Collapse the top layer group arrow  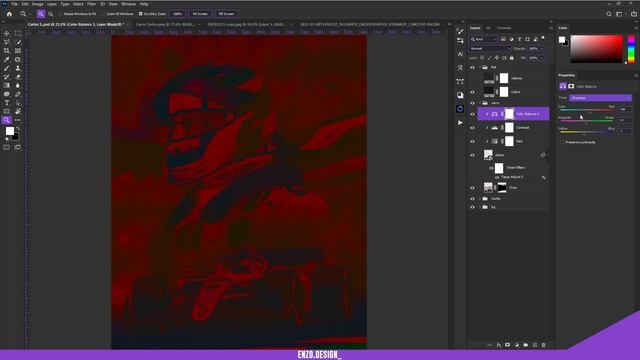click(x=480, y=67)
